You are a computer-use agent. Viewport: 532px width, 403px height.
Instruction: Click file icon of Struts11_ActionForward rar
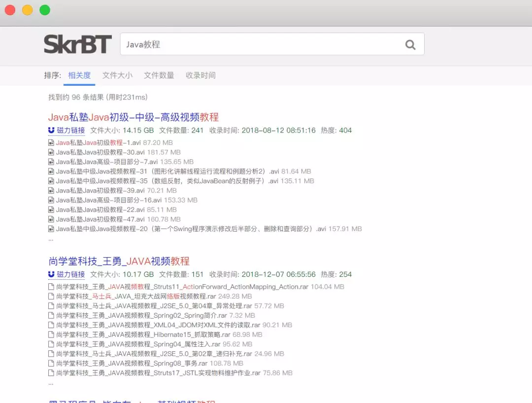[x=51, y=287]
